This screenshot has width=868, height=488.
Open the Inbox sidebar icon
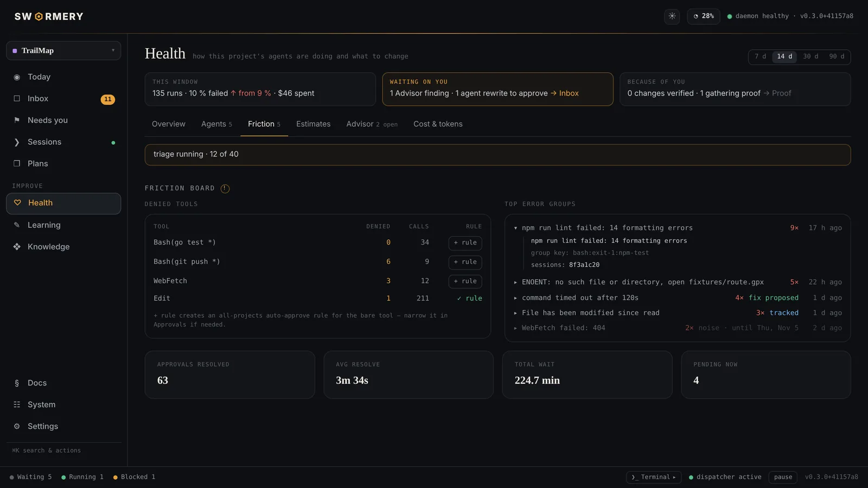pyautogui.click(x=17, y=99)
